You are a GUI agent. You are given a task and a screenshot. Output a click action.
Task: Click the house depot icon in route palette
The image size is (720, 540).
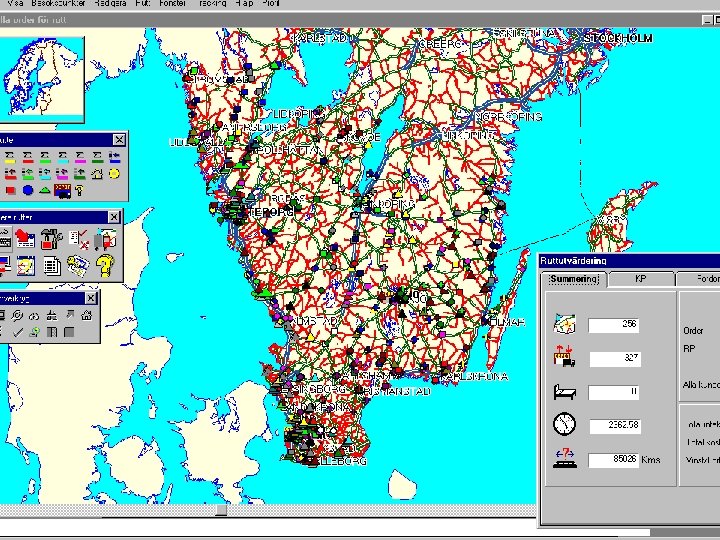click(x=97, y=174)
